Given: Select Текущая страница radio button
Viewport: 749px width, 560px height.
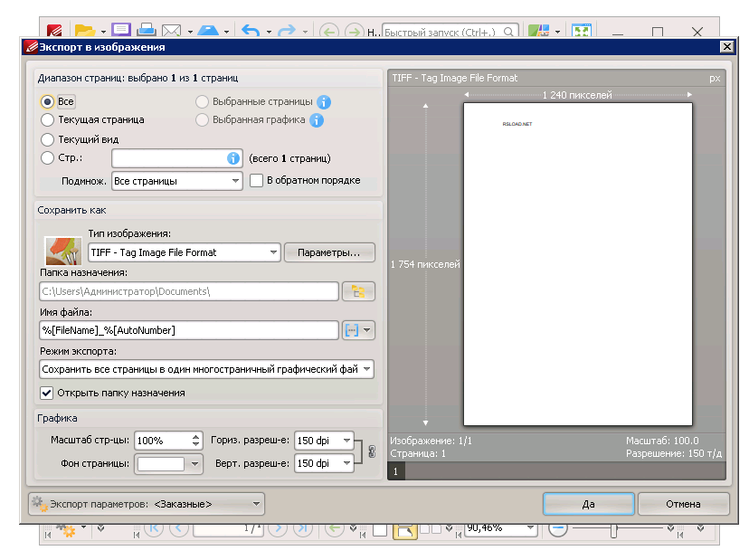Looking at the screenshot, I should 47,120.
